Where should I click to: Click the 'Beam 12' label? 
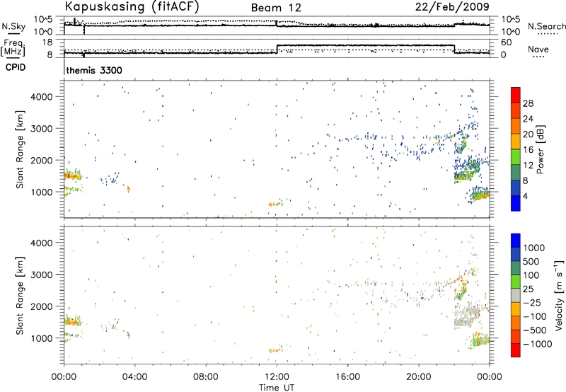[276, 8]
